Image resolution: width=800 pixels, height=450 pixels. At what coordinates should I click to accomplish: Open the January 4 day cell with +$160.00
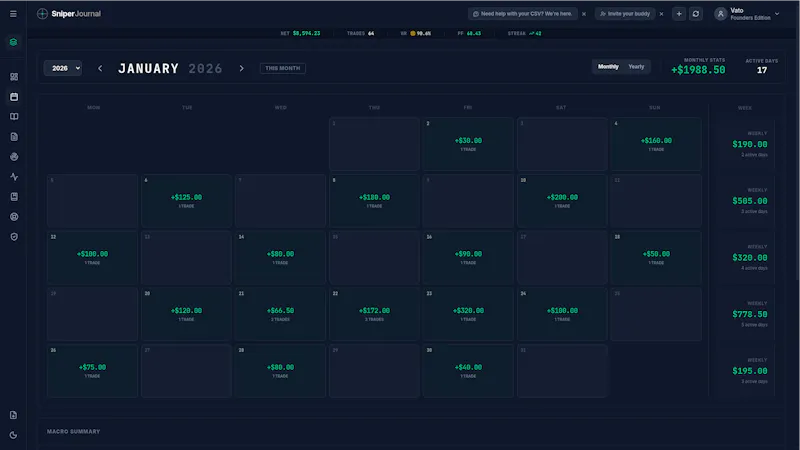pos(656,144)
